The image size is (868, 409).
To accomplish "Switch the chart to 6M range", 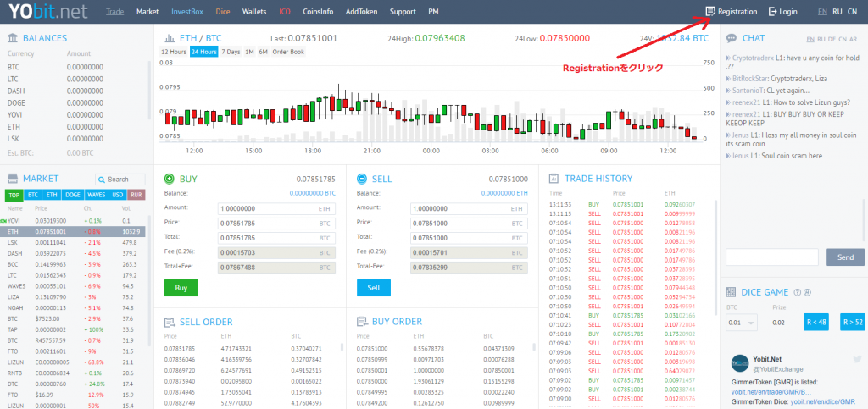I will point(263,52).
